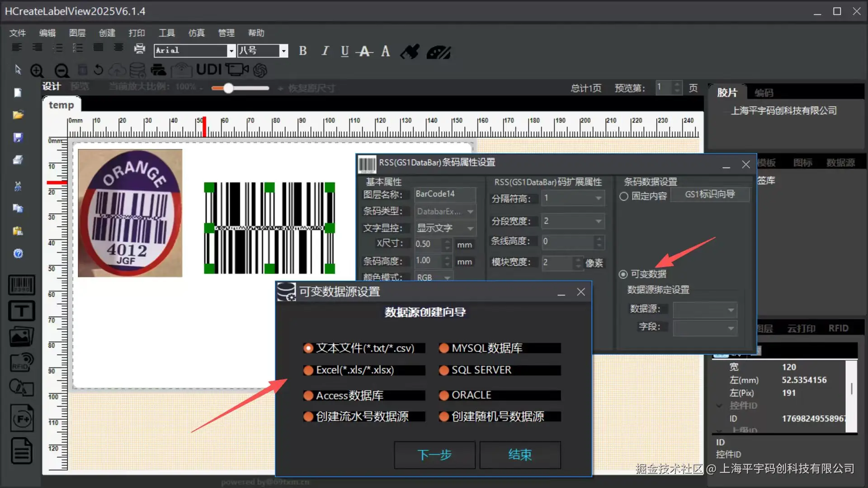Click the zoom ratio slider handle
The height and width of the screenshot is (488, 868).
click(x=228, y=88)
